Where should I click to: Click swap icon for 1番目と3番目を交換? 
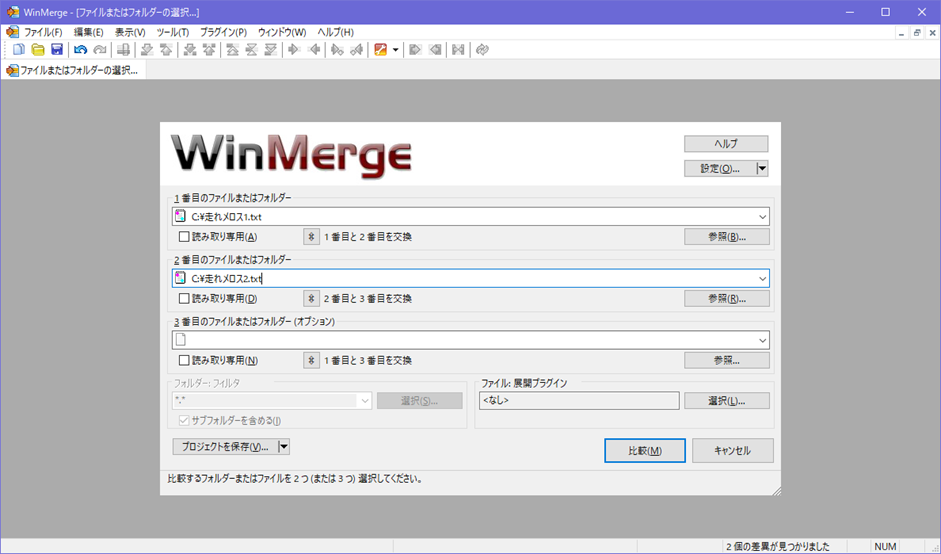(x=311, y=360)
